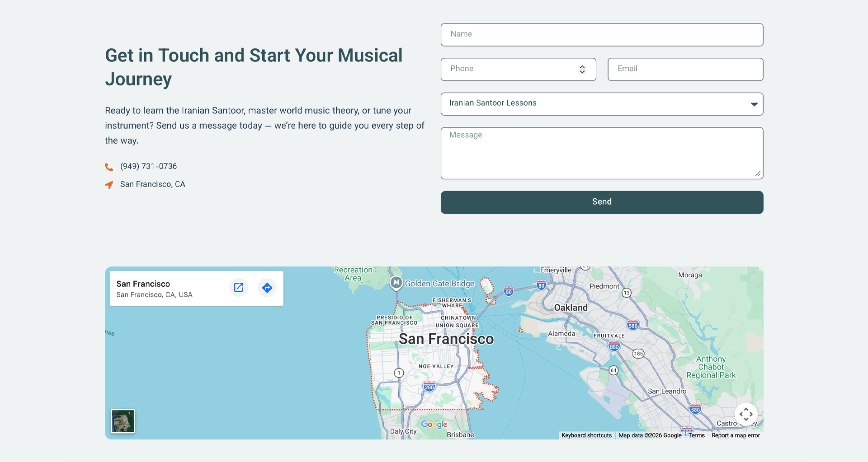Viewport: 868px width, 462px height.
Task: Click the Message textarea resize handle
Action: (758, 174)
